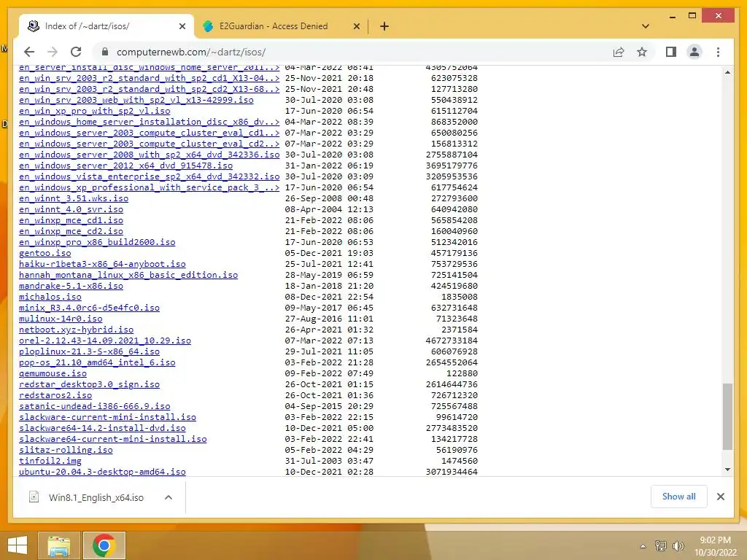Viewport: 747px width, 560px height.
Task: Open the gentoo.iso link
Action: pos(44,253)
